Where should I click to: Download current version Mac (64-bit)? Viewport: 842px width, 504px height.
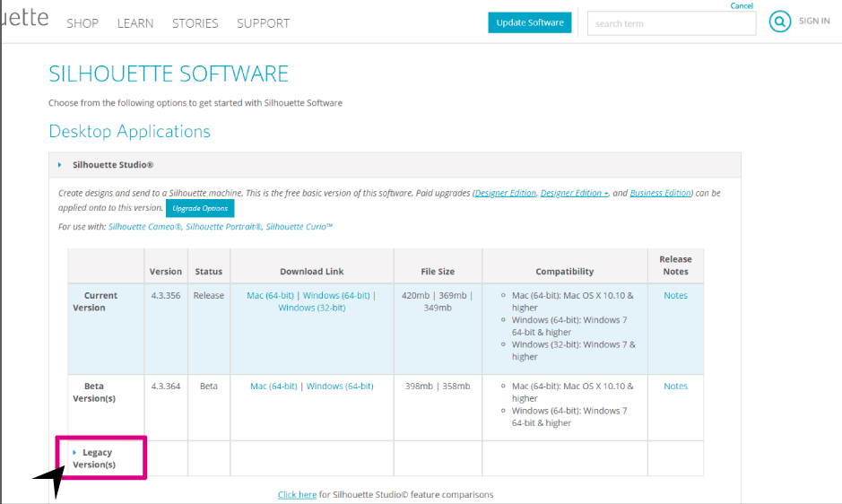click(270, 296)
